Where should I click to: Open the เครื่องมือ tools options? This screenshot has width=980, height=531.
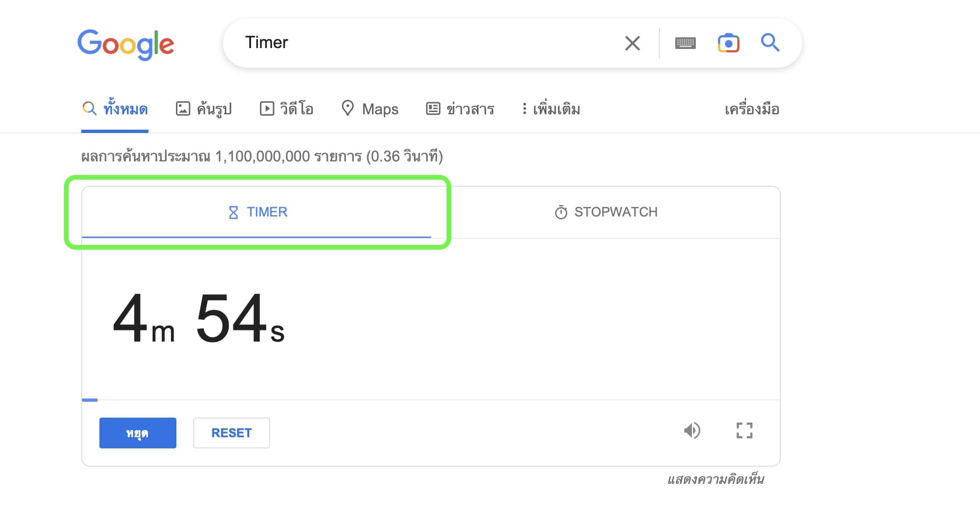coord(752,109)
